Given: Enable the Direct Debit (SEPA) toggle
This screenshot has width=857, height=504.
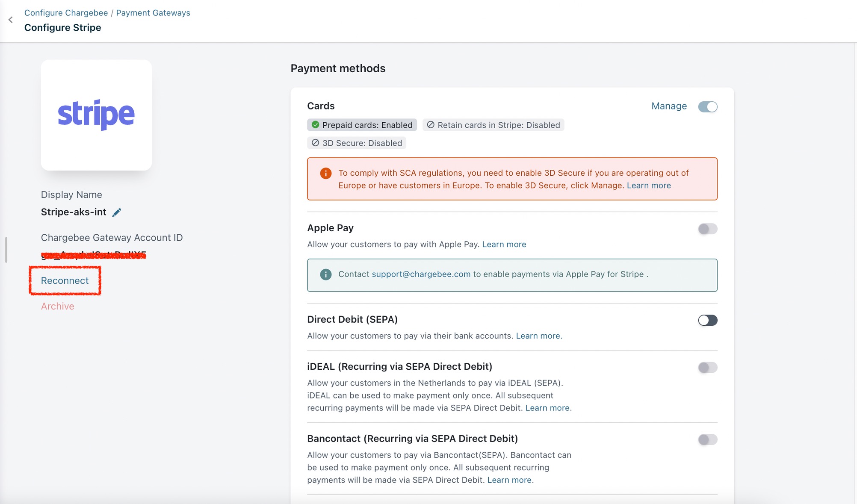Looking at the screenshot, I should 707,320.
